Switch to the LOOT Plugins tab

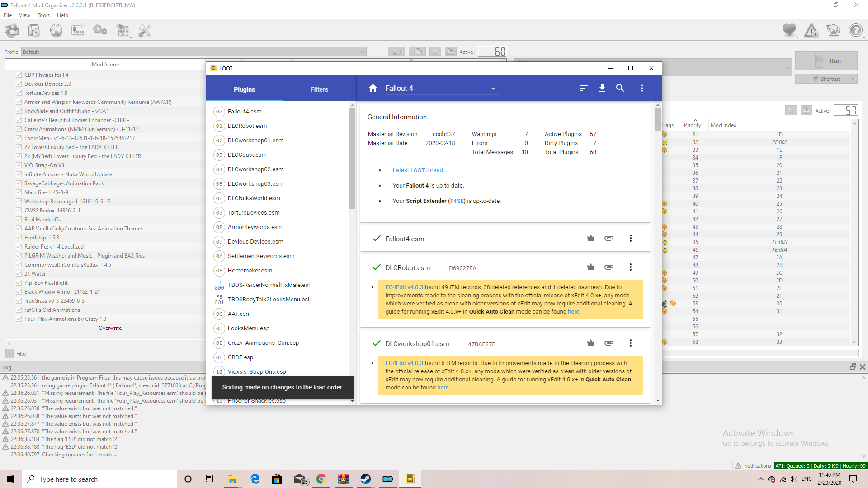(x=245, y=89)
